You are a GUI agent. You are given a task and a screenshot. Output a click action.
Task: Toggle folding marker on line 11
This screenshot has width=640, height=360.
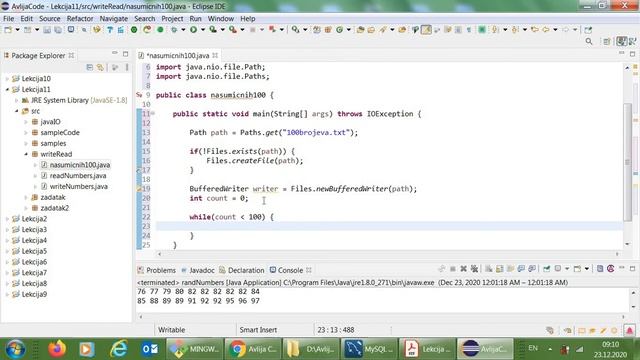[153, 113]
